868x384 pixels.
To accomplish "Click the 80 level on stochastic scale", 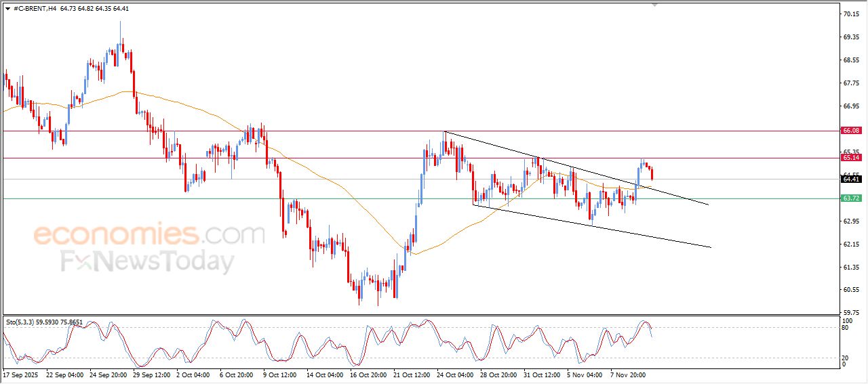I will [846, 328].
